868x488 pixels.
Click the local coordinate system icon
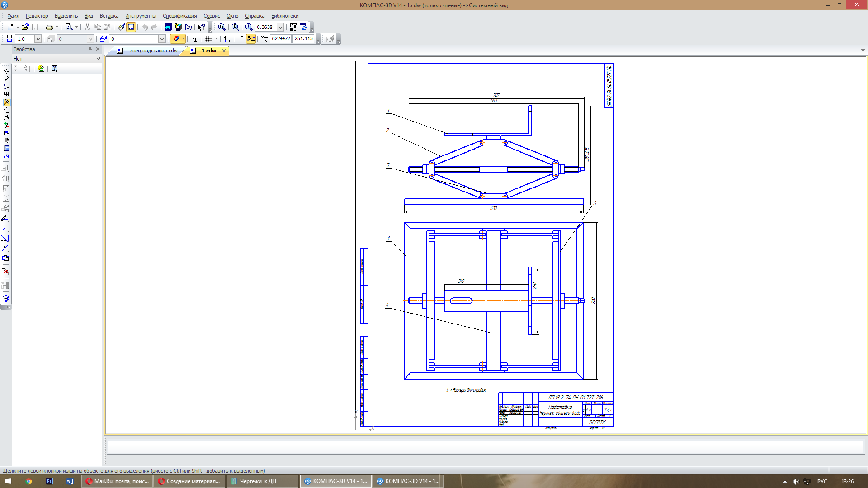click(x=227, y=39)
